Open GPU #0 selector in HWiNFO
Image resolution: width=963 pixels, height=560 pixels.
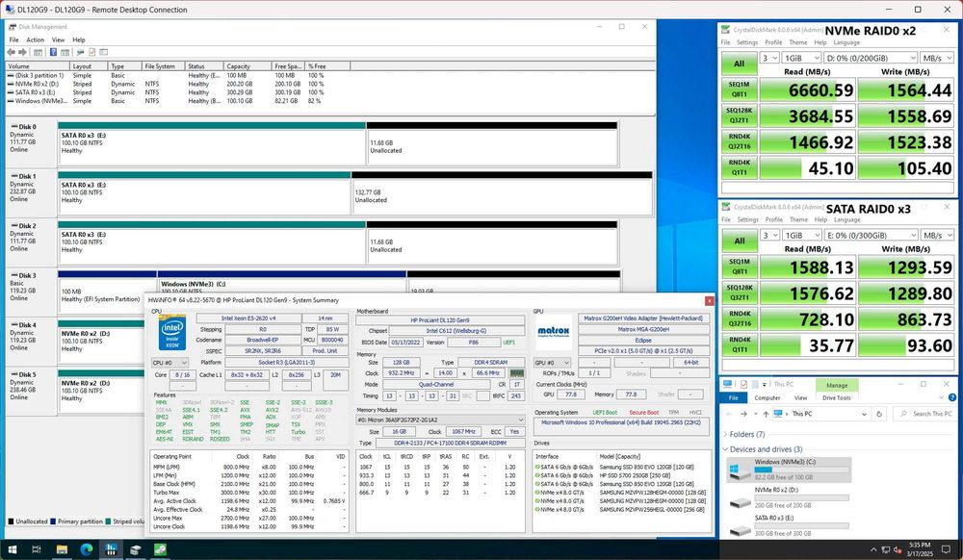click(x=553, y=363)
